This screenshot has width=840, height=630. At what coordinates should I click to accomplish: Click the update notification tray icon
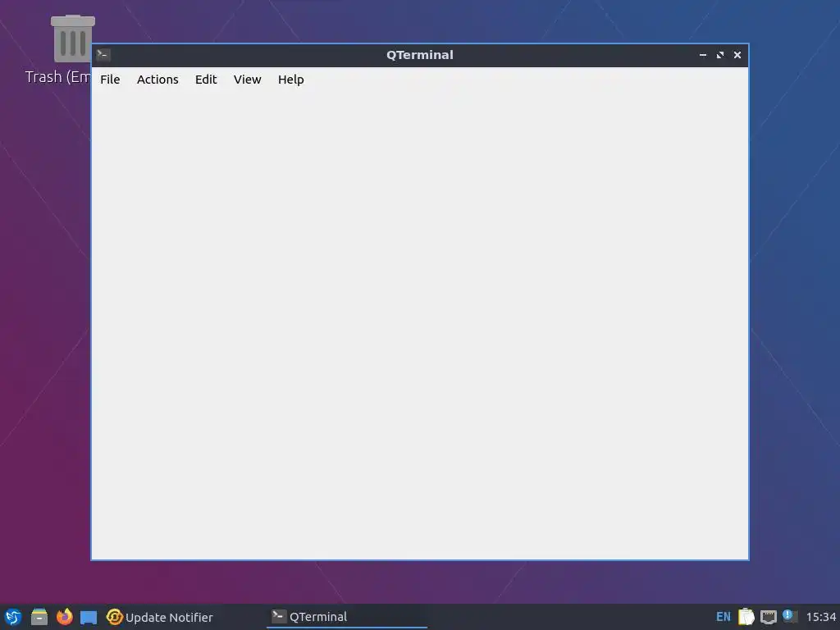(x=790, y=616)
